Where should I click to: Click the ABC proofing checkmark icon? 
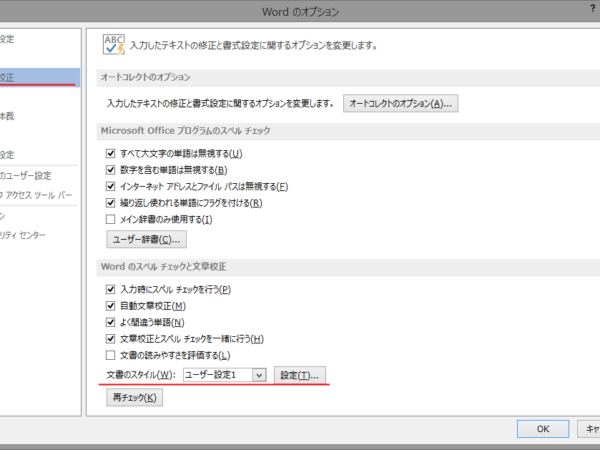click(114, 45)
